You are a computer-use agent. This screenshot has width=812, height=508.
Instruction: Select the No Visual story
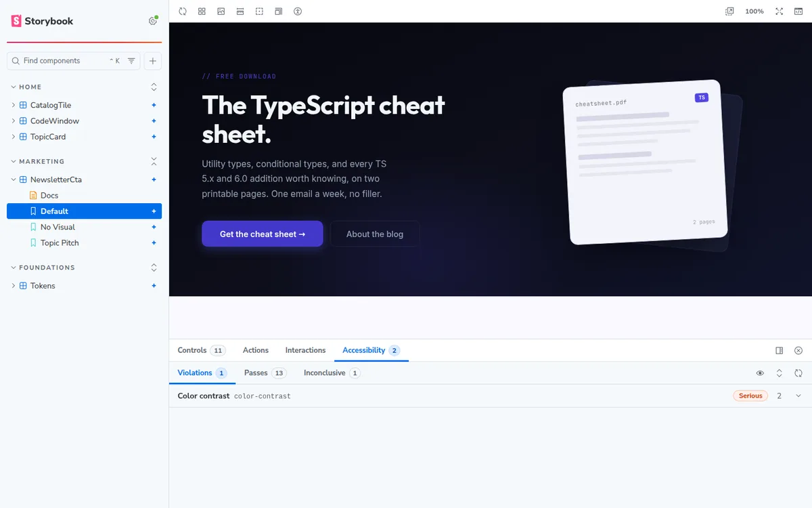[x=58, y=227]
